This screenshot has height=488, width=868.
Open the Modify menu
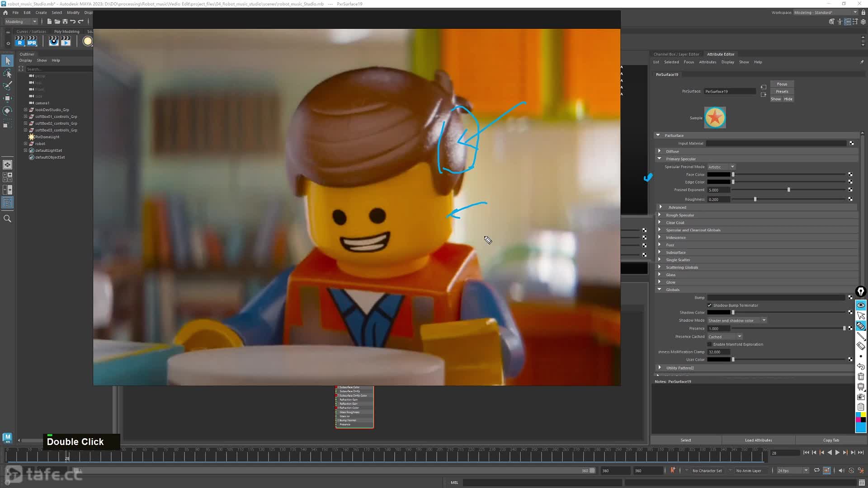[73, 13]
